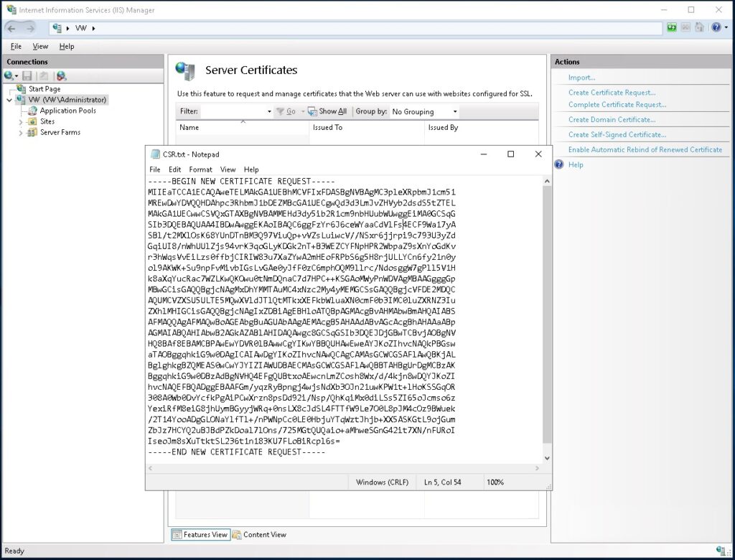This screenshot has height=560, width=735.
Task: Open Notepad's Format menu
Action: point(200,169)
